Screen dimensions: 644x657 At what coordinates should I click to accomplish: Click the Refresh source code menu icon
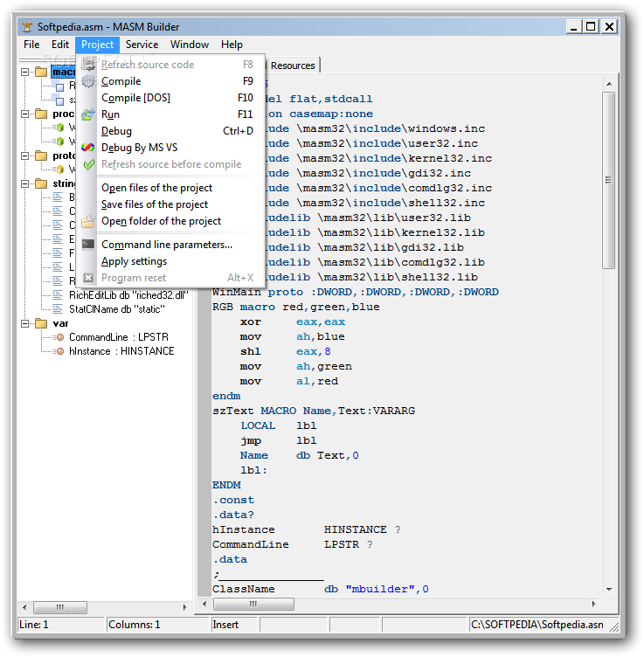point(88,65)
